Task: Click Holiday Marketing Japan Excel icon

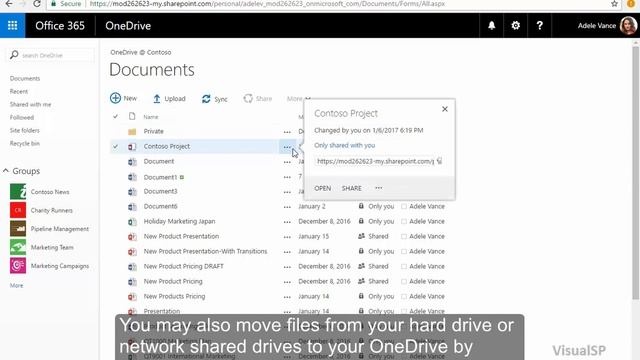Action: [132, 222]
